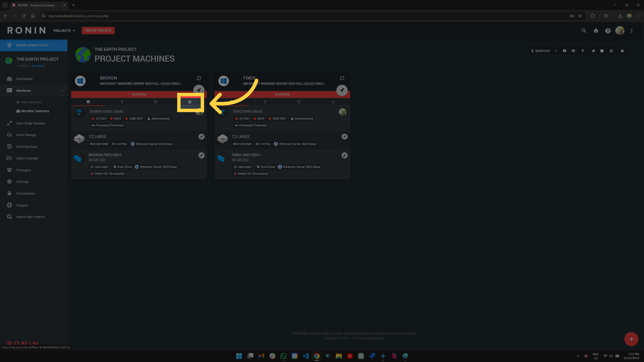Go to Dashboard in sidebar

[x=24, y=79]
